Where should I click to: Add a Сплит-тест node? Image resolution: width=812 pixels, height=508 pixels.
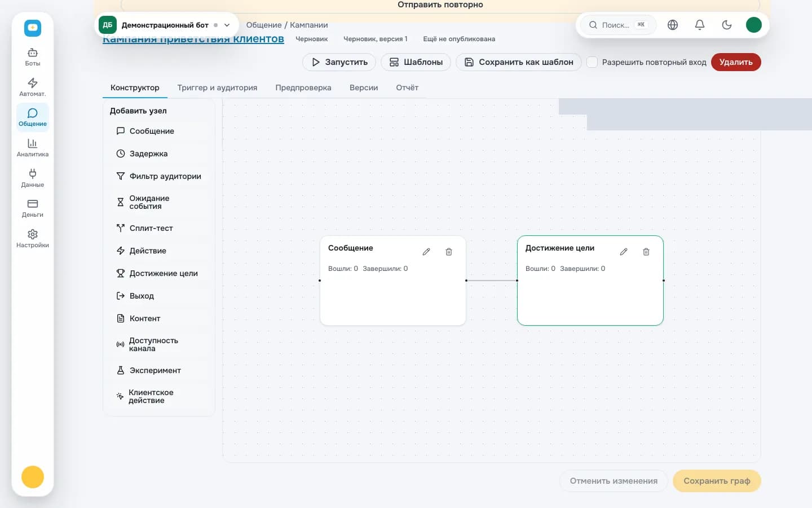(x=158, y=228)
